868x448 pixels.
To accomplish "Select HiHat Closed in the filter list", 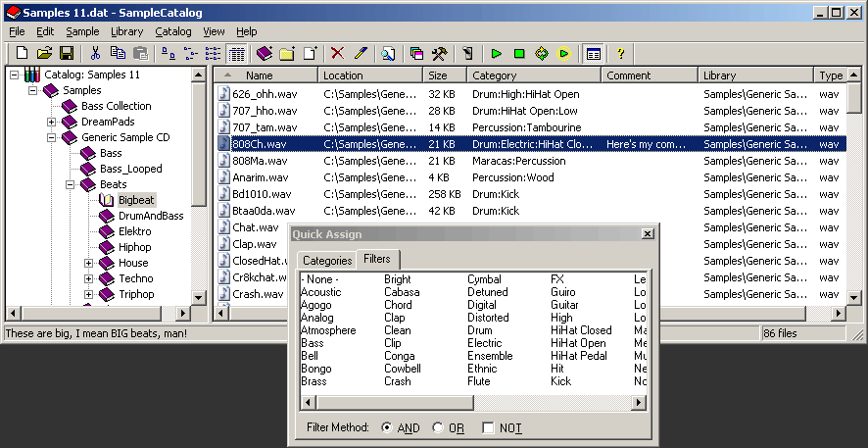I will tap(580, 330).
